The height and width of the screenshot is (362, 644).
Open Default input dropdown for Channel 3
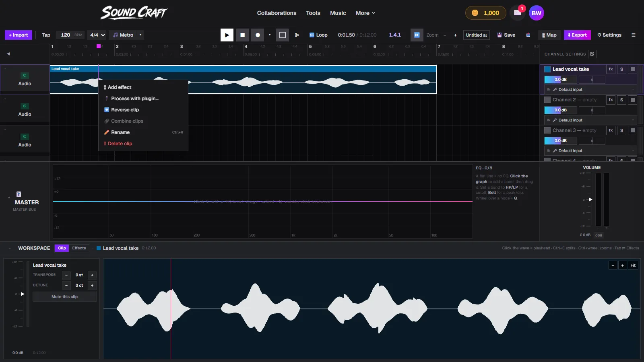(x=590, y=151)
